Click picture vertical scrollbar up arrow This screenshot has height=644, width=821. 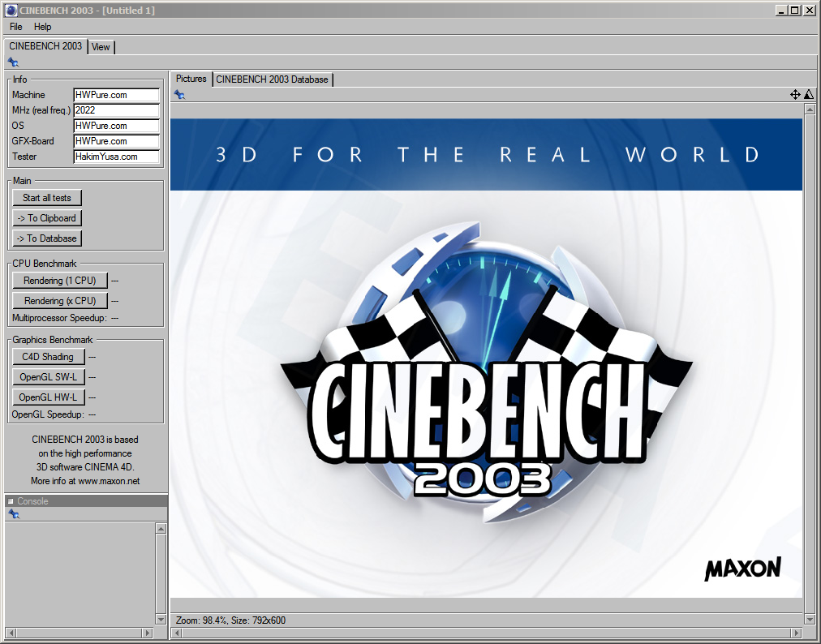point(810,109)
